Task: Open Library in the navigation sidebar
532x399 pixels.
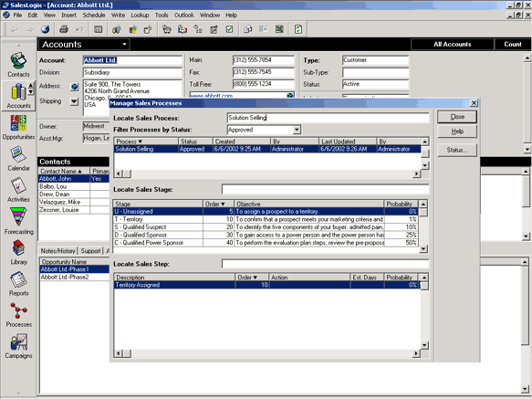Action: point(18,252)
